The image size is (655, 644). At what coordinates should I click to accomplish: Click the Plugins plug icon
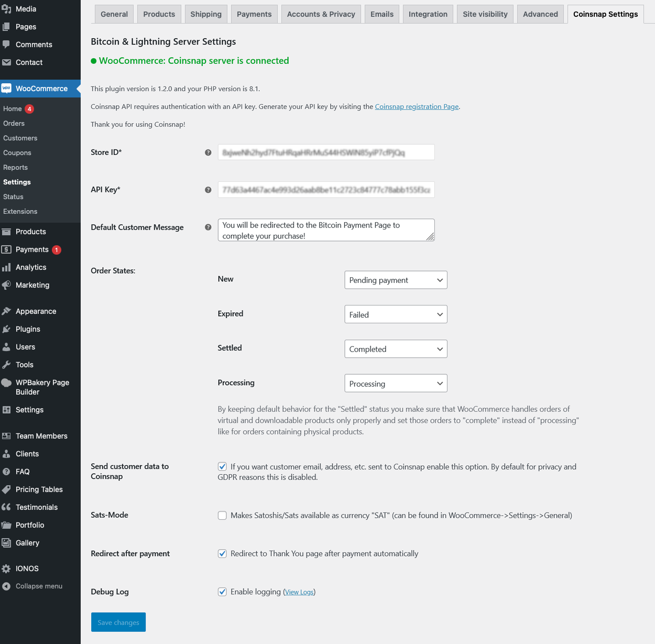(6, 329)
